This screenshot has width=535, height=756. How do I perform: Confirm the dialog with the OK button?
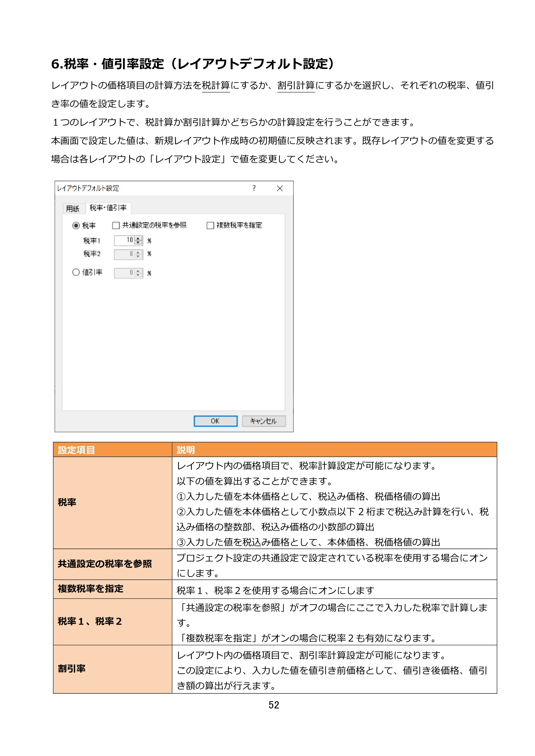coord(215,421)
